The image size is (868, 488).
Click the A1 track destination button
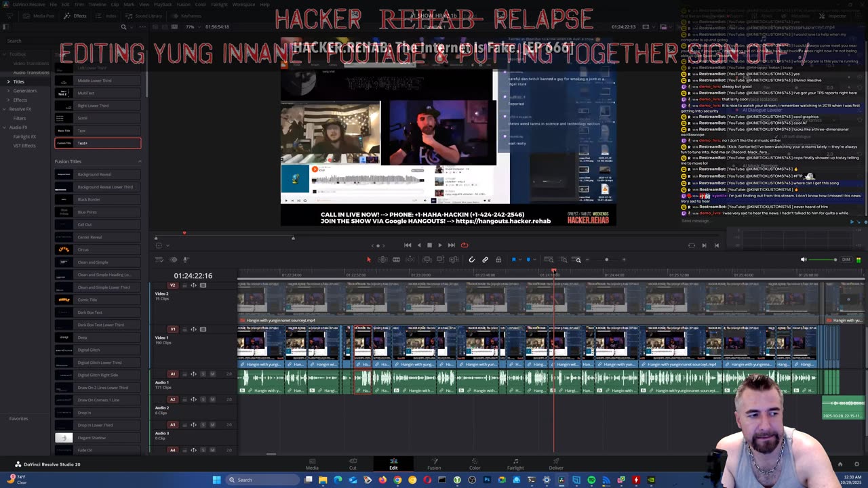tap(173, 373)
